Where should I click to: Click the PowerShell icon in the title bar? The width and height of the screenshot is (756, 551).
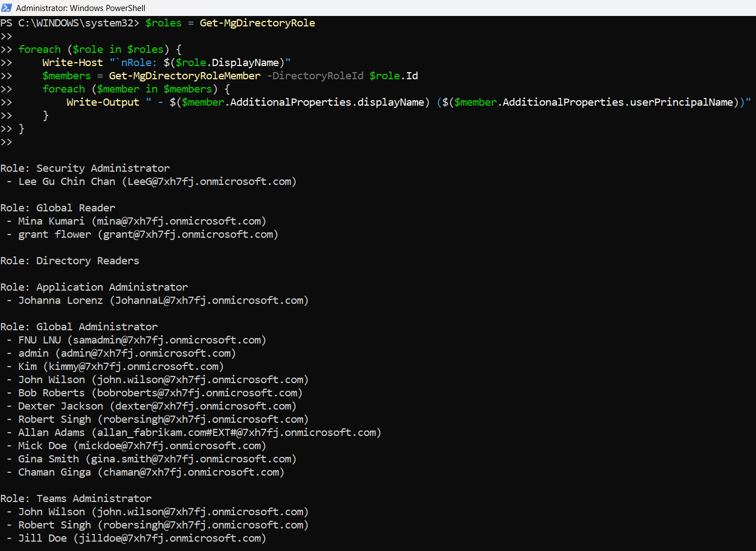pyautogui.click(x=7, y=8)
